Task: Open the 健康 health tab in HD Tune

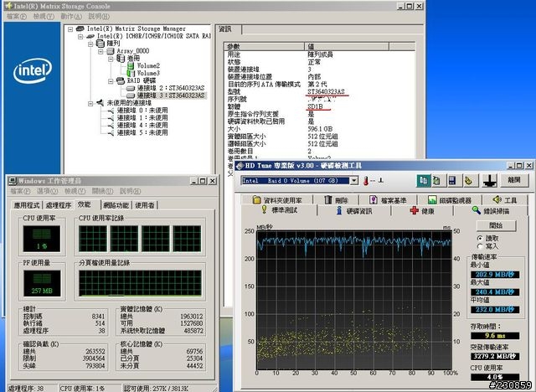Action: click(422, 210)
